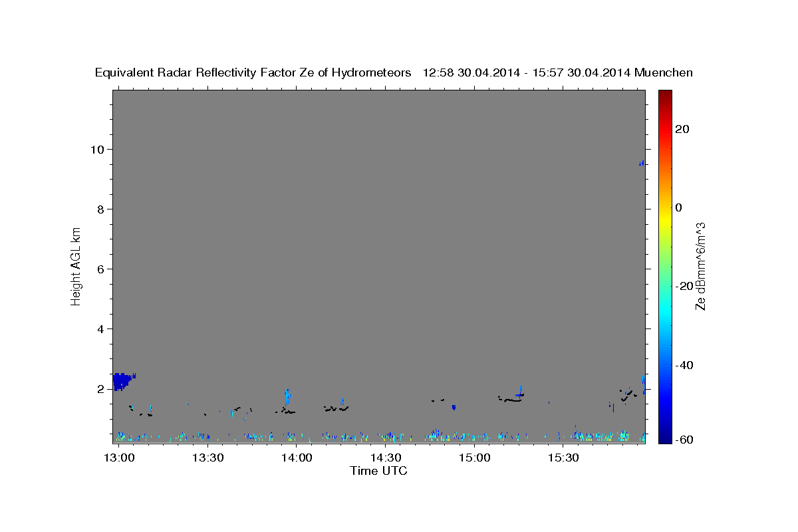Viewport: 798px width, 532px height.
Task: Click the '4' height tick label
Action: click(102, 329)
